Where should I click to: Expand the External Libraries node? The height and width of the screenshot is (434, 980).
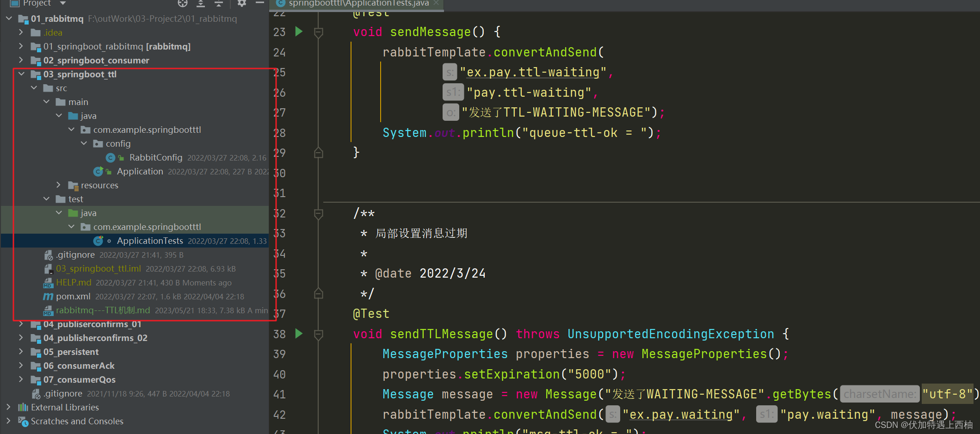[x=8, y=407]
